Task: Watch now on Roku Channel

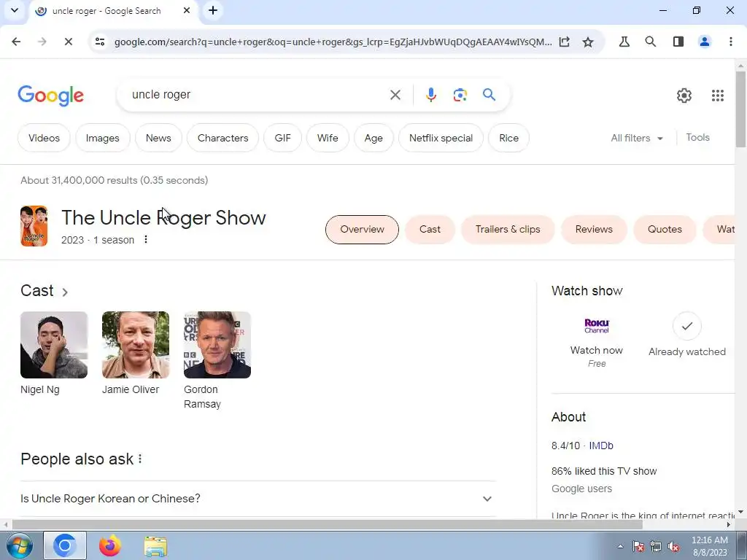Action: pyautogui.click(x=597, y=342)
